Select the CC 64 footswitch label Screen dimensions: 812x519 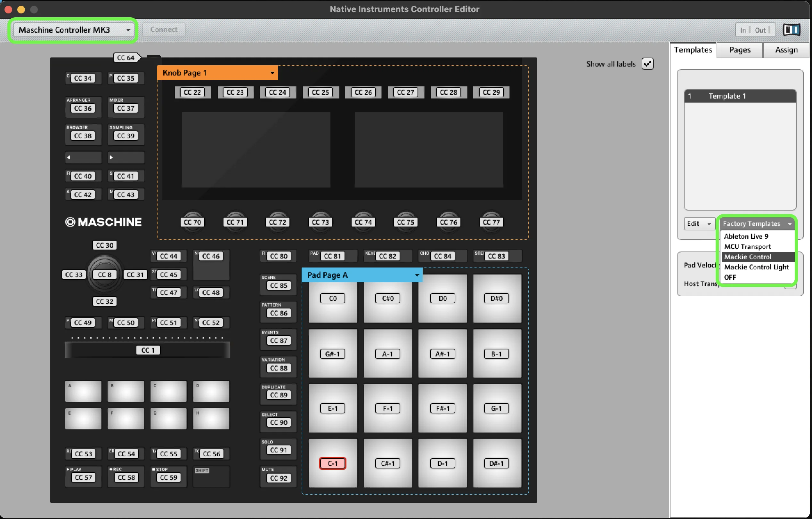point(127,58)
